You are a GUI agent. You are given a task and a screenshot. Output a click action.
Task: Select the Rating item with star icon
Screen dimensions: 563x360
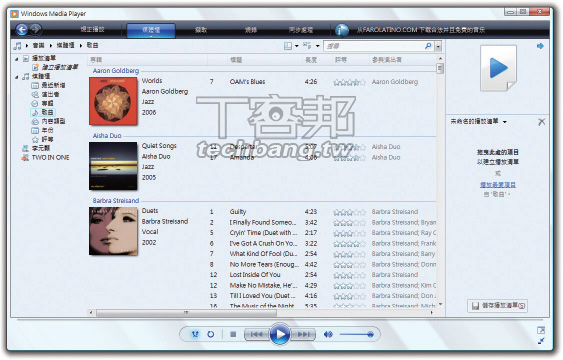42,139
